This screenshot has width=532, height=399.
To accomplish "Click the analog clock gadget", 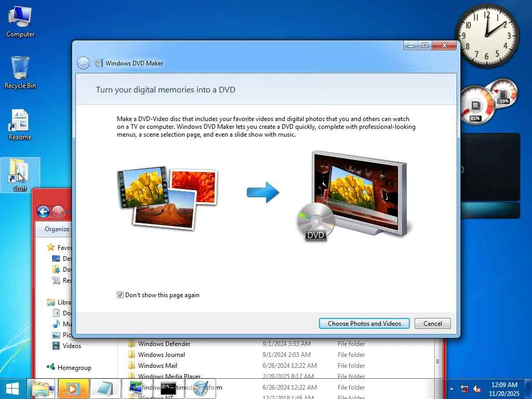I will point(486,36).
